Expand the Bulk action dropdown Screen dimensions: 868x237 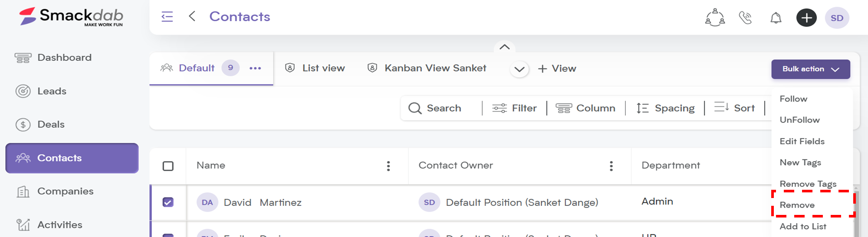pyautogui.click(x=810, y=69)
